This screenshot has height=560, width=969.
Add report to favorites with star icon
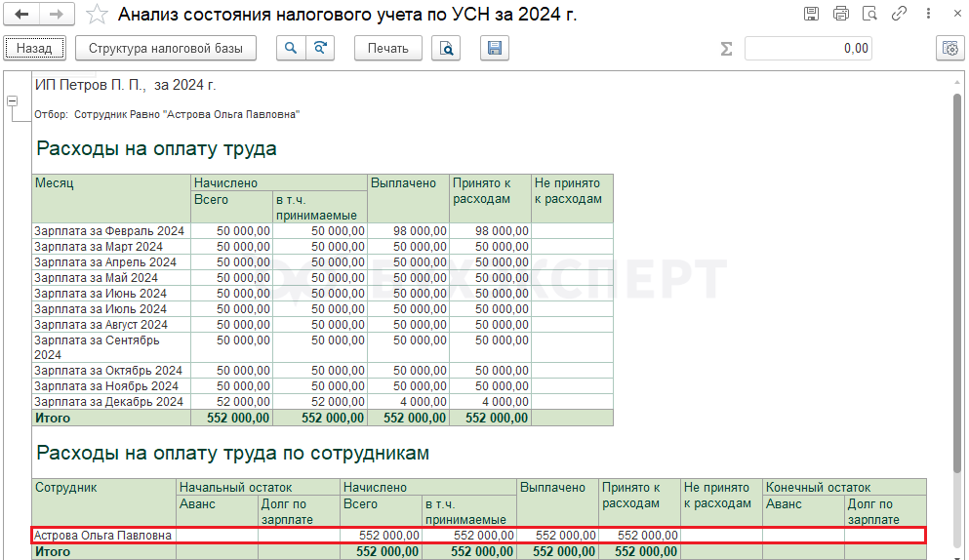[97, 15]
